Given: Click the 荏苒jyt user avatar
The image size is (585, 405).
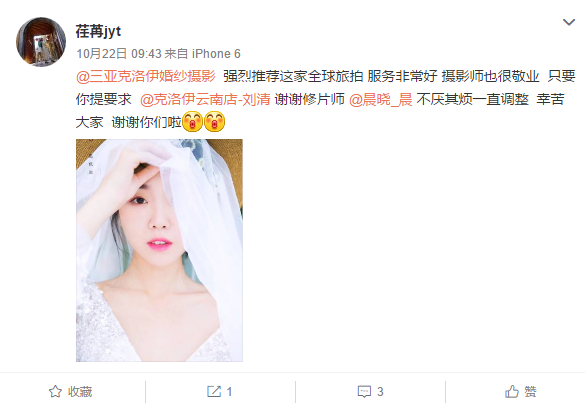Looking at the screenshot, I should (41, 42).
